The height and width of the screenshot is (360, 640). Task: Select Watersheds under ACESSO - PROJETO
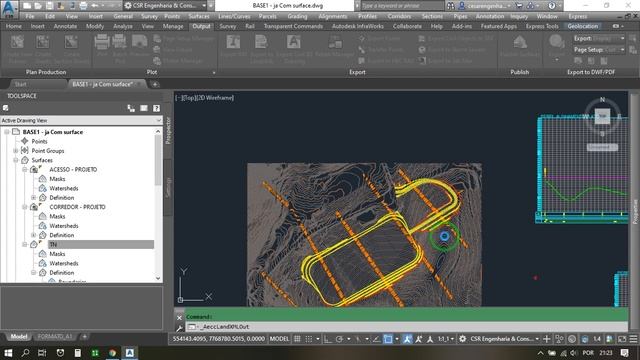(64, 188)
